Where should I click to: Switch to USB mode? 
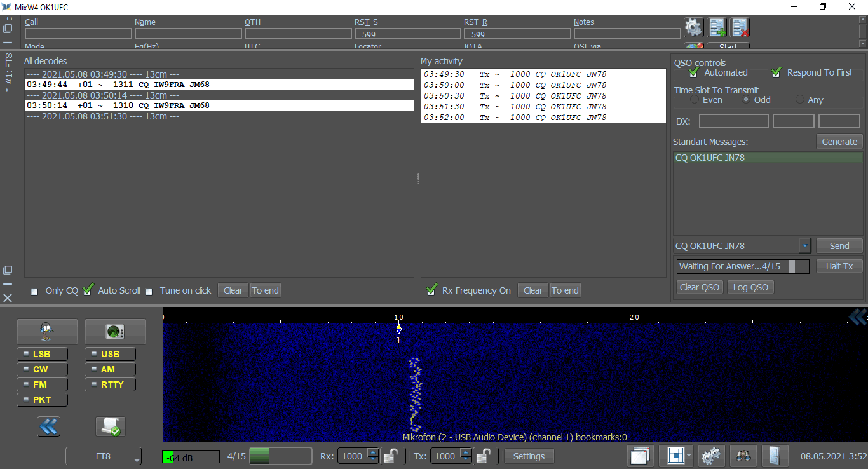[x=110, y=354]
